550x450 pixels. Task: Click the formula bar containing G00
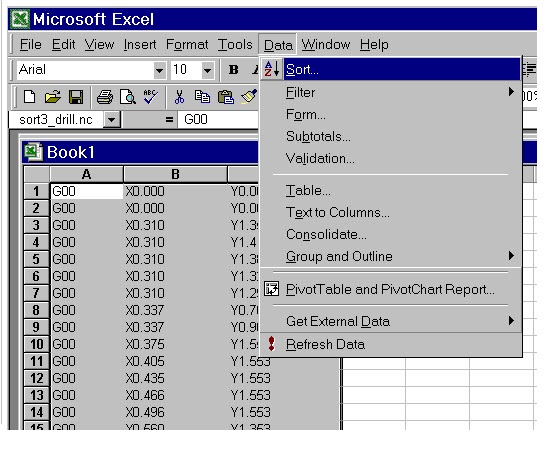tap(219, 120)
